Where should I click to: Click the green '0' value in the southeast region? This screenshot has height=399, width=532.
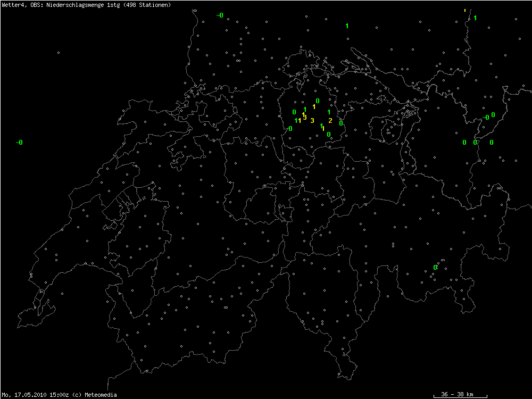pyautogui.click(x=435, y=268)
